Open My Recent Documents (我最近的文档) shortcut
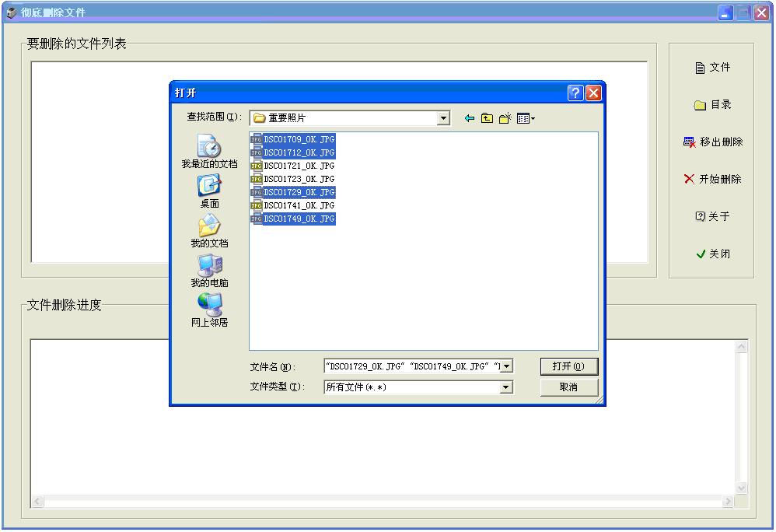776x532 pixels. [x=209, y=152]
